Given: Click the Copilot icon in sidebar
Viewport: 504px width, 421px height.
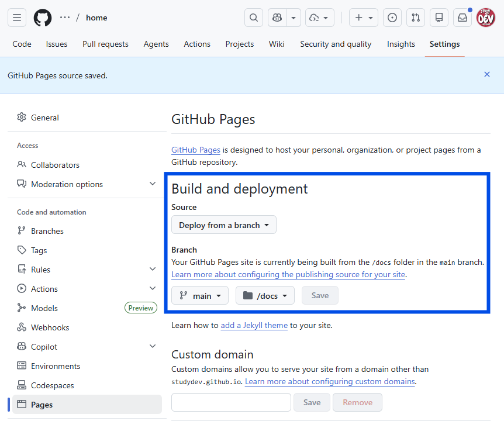Looking at the screenshot, I should [22, 346].
